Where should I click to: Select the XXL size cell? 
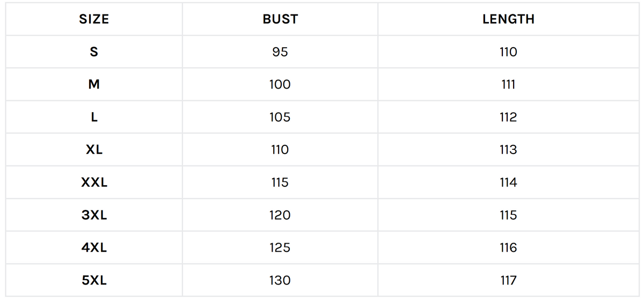(94, 183)
